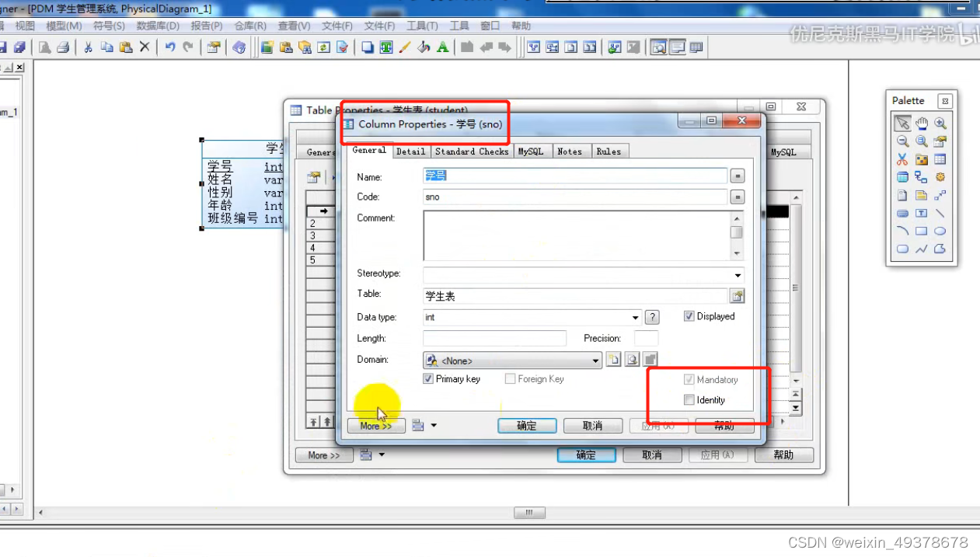Select the Package tool in Palette
This screenshot has height=557, width=980.
921,159
